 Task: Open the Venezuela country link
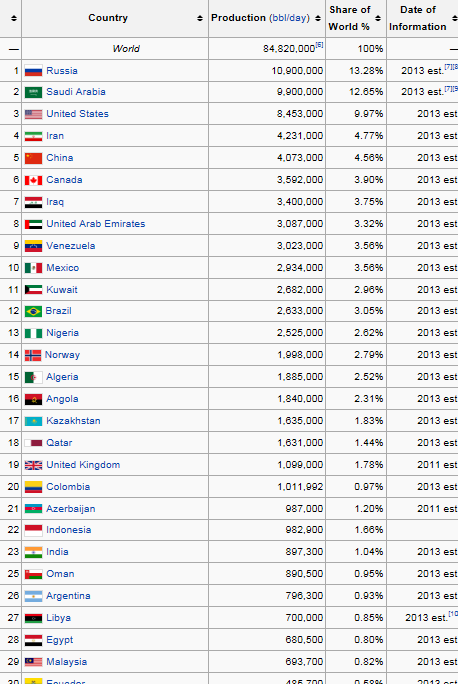click(71, 246)
